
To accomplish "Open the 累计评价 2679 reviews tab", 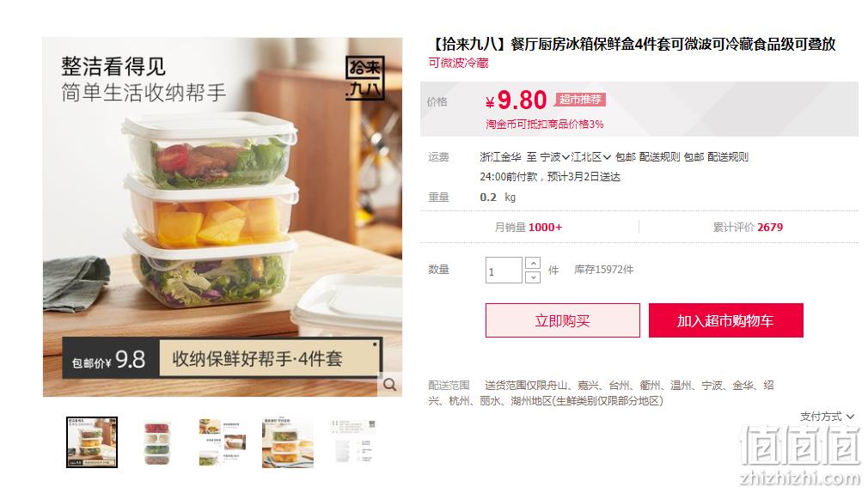I will 748,227.
